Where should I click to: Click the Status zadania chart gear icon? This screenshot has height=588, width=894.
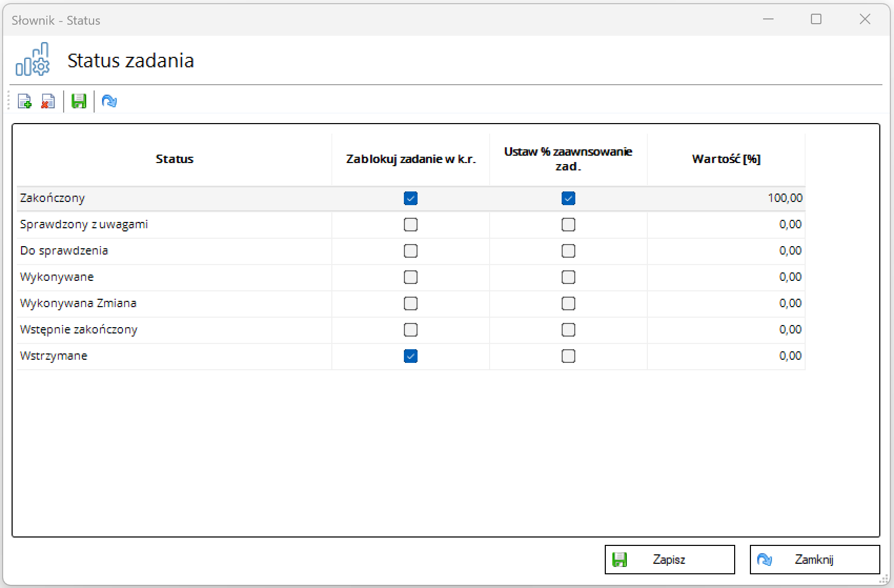point(33,60)
